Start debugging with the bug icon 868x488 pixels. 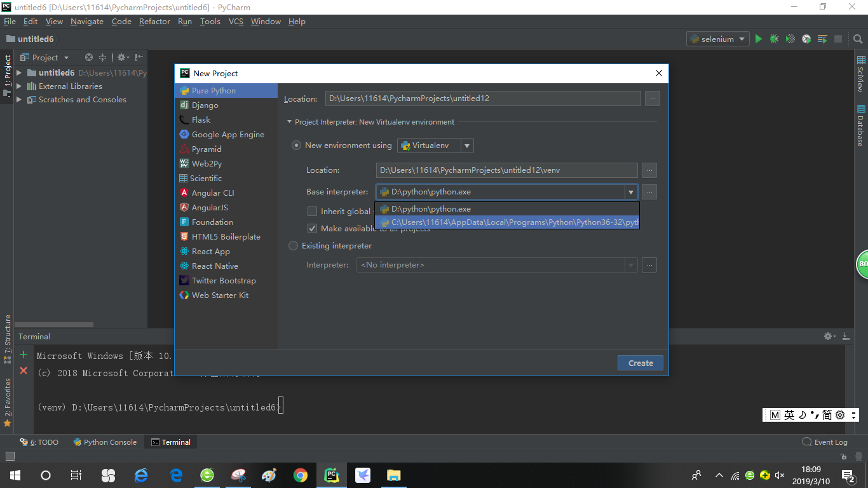point(774,39)
